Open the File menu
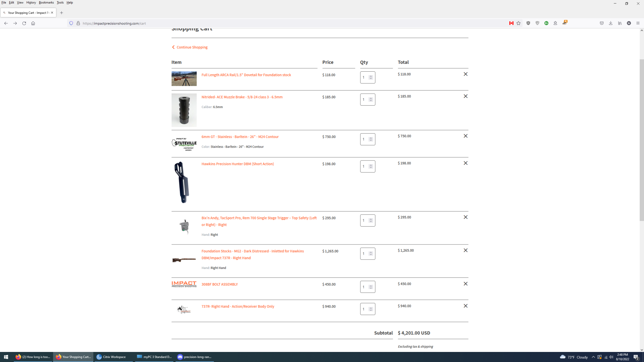The height and width of the screenshot is (362, 644). click(4, 3)
